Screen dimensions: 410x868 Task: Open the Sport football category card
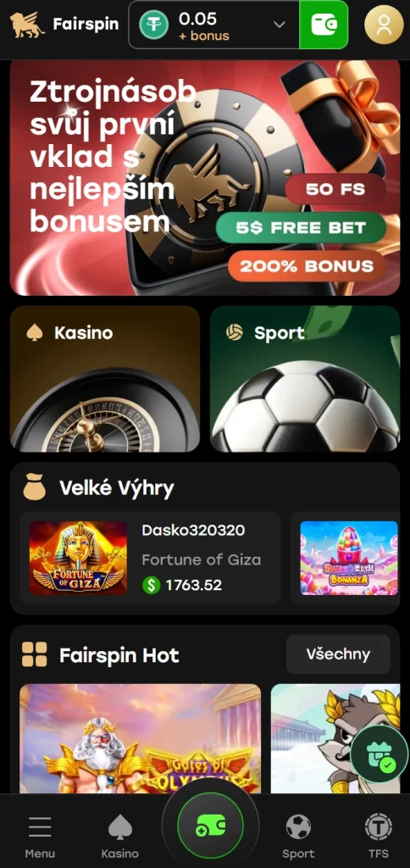(305, 379)
